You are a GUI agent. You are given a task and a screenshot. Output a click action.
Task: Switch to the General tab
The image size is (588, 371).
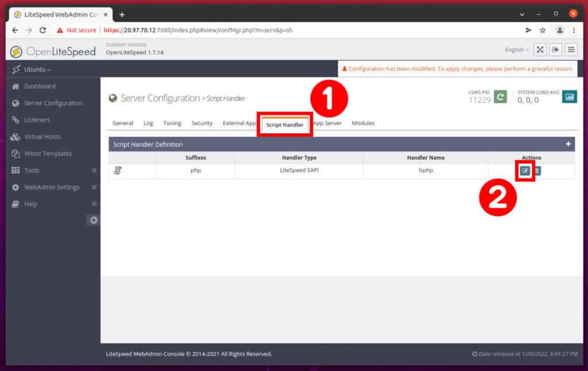coord(123,123)
